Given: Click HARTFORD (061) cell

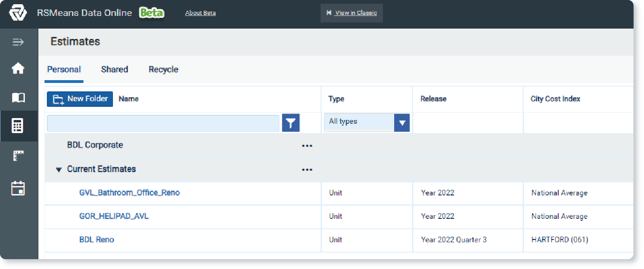Looking at the screenshot, I should click(560, 239).
